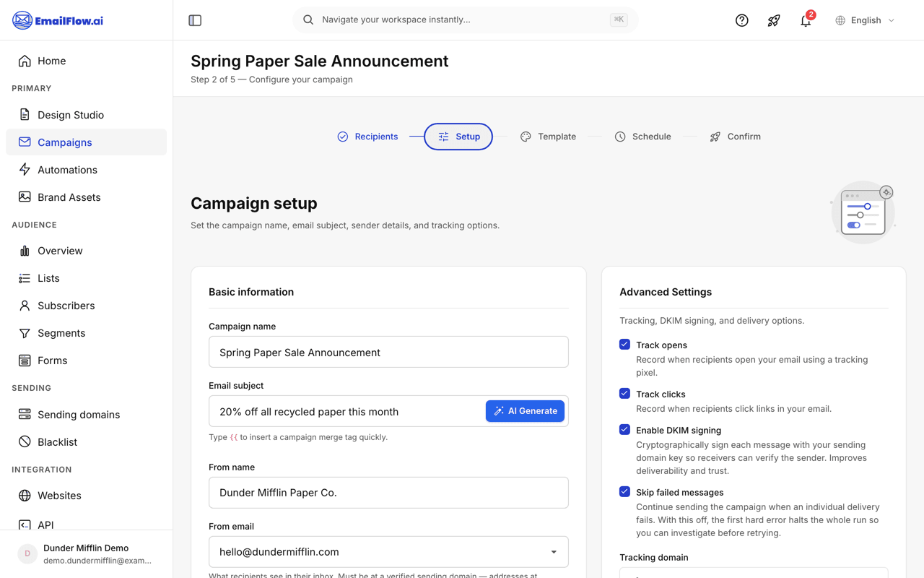Click the AI Generate button
924x578 pixels.
click(525, 411)
